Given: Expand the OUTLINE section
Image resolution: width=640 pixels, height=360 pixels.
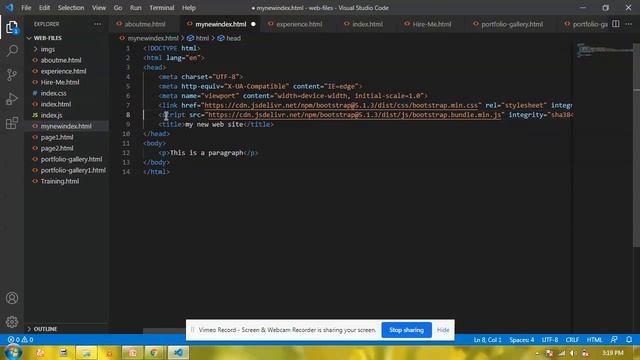Looking at the screenshot, I should 45,329.
